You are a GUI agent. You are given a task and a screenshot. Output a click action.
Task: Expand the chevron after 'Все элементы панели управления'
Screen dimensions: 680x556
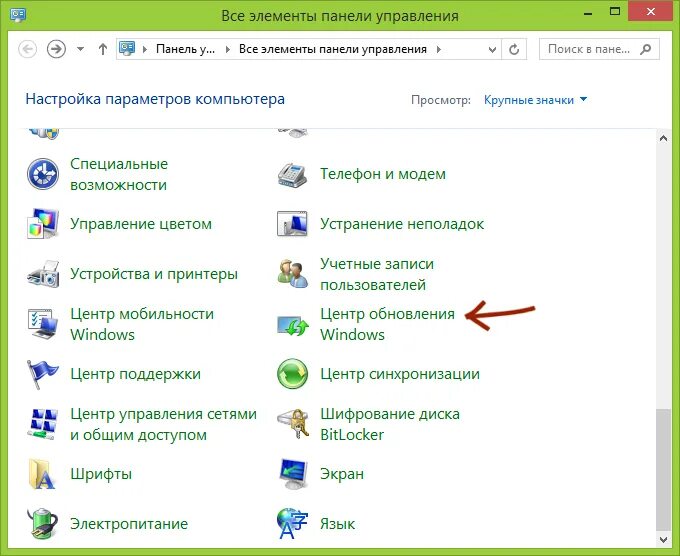(439, 49)
